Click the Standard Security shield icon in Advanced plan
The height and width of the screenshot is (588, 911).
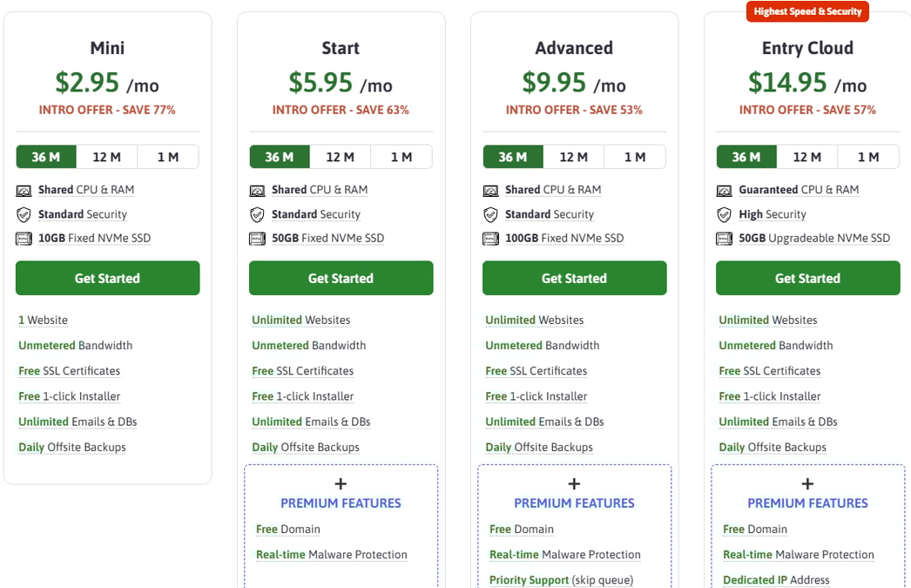pos(490,214)
